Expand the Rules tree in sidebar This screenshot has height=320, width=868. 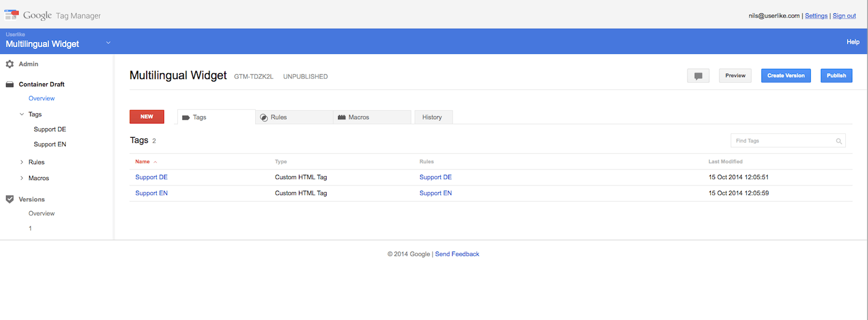pyautogui.click(x=22, y=162)
